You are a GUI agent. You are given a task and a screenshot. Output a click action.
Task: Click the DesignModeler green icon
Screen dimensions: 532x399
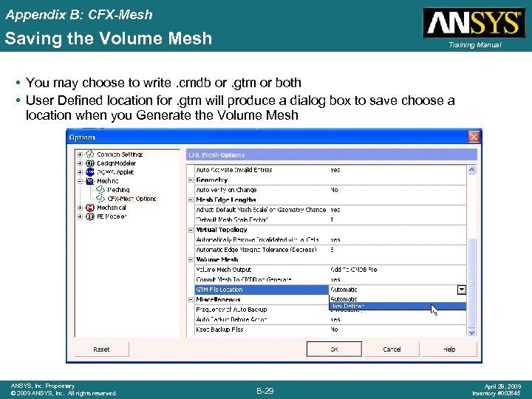[x=90, y=163]
